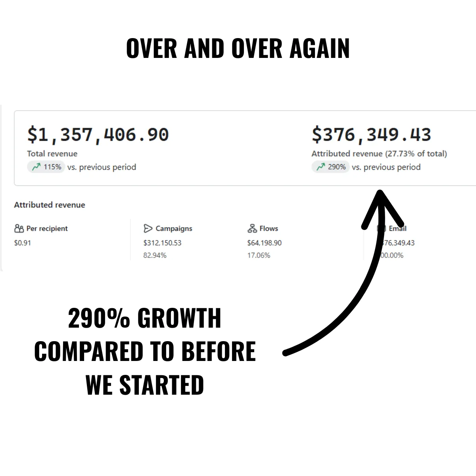Click the green trend arrow beside 115%
Image resolution: width=476 pixels, height=476 pixels.
(x=36, y=167)
